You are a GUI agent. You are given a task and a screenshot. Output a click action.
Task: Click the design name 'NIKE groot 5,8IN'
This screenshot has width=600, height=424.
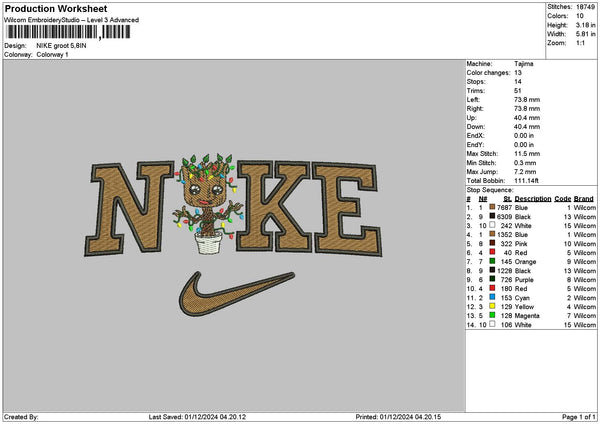click(61, 46)
